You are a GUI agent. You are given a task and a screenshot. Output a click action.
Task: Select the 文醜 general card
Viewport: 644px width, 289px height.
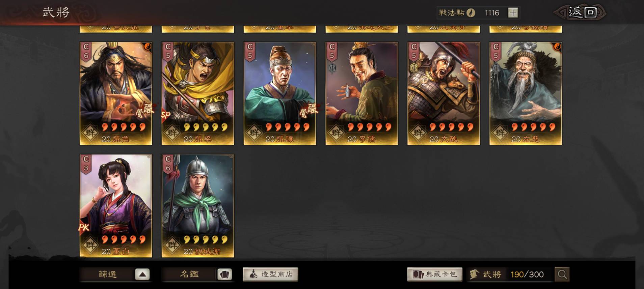coord(444,93)
